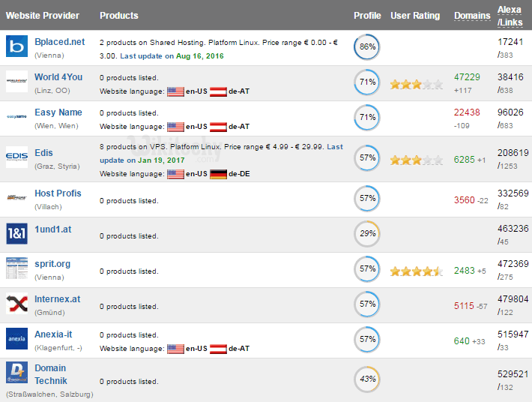Click Alexa rank 529521 for Domain Technik
Viewport: 532px width, 402px height.
click(513, 374)
